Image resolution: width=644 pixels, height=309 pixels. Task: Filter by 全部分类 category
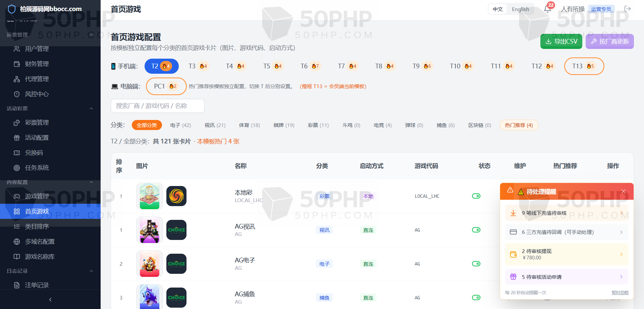pos(147,125)
